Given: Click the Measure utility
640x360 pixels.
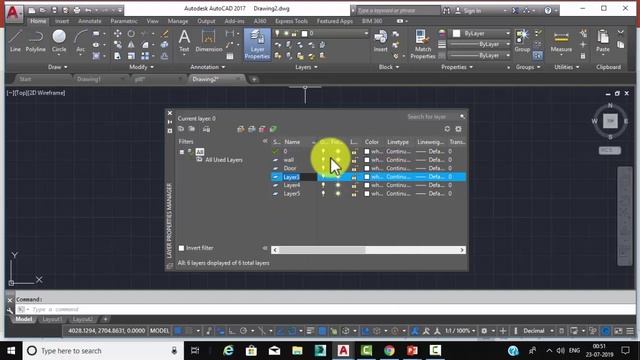Looking at the screenshot, I should point(561,41).
